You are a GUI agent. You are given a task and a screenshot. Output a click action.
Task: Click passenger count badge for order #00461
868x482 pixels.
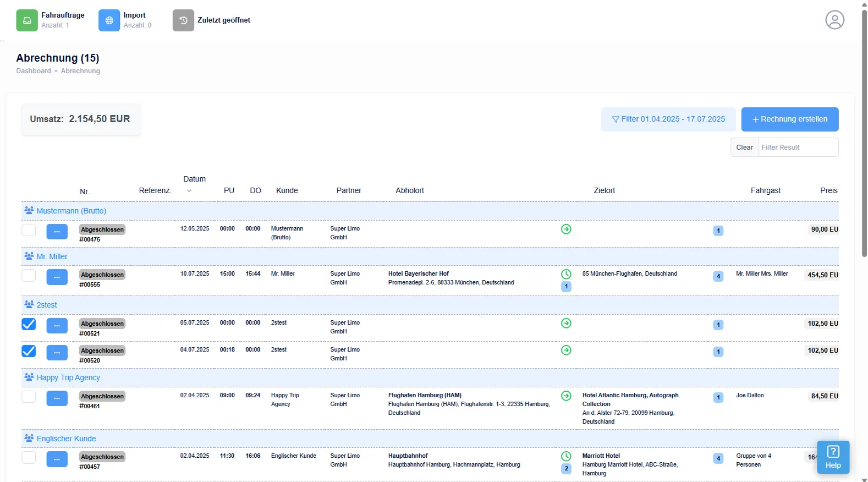click(x=718, y=397)
